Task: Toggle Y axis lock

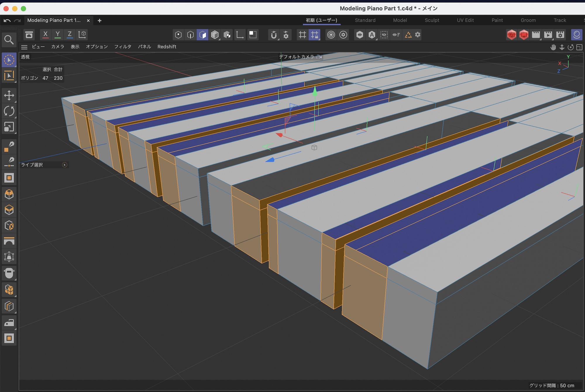Action: (58, 34)
